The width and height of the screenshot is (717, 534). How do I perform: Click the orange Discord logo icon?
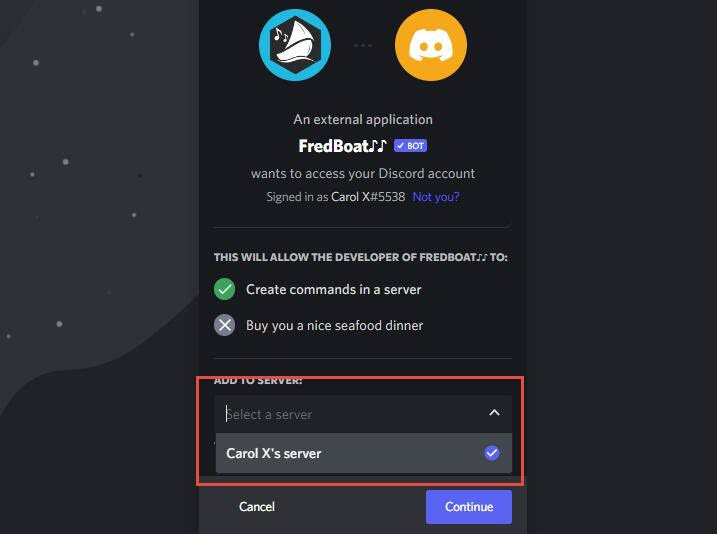coord(431,43)
